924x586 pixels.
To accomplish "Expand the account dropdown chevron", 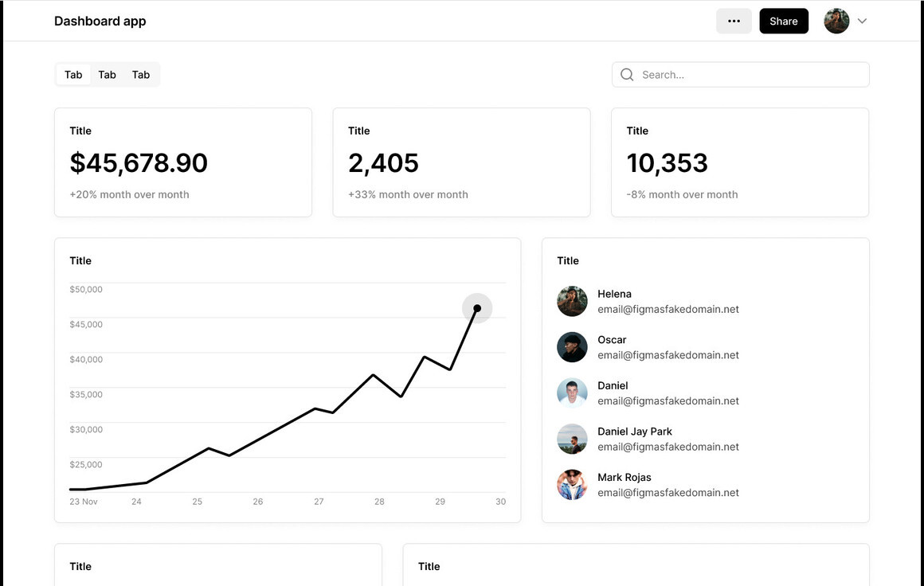I will pos(862,21).
